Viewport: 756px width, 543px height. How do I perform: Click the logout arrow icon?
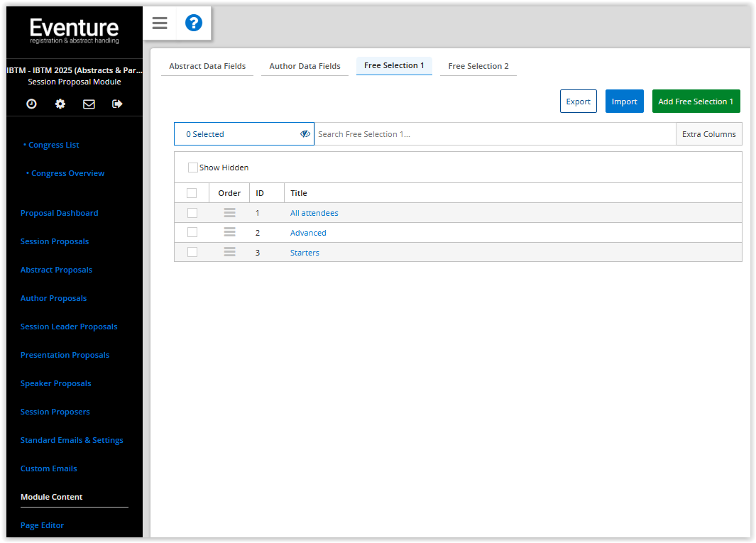[x=117, y=104]
